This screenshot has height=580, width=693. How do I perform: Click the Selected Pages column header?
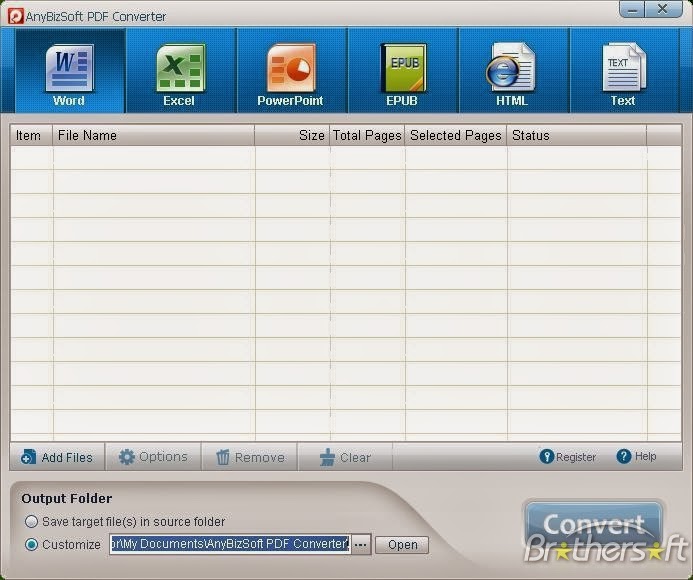click(456, 135)
